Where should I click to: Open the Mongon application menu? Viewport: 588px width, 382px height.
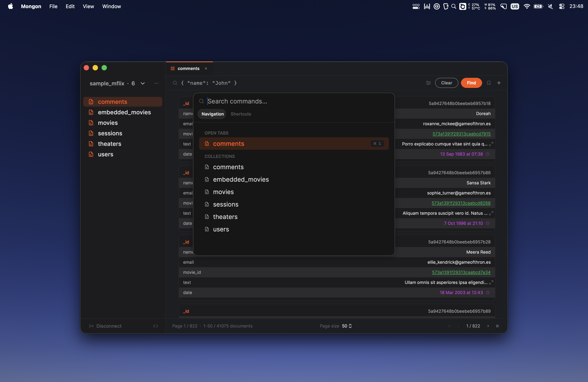click(x=31, y=6)
